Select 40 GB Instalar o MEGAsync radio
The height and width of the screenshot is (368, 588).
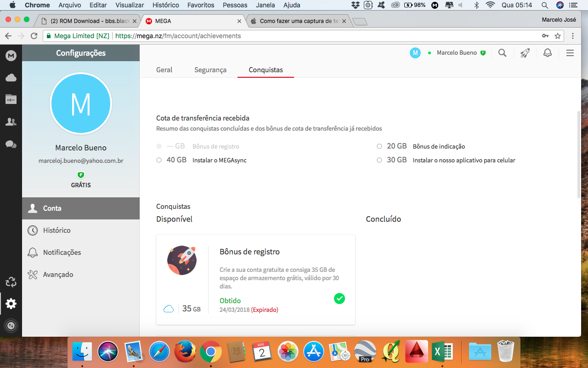[159, 160]
